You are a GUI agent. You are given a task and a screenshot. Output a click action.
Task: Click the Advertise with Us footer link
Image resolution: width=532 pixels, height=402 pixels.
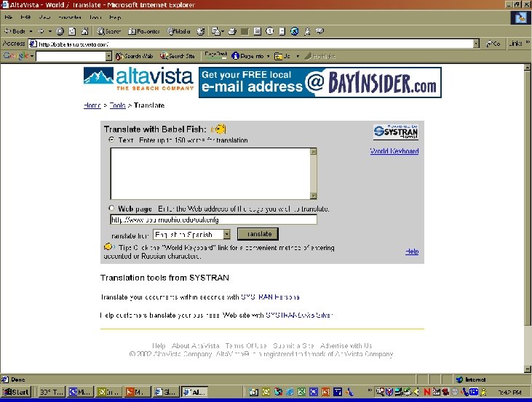(x=346, y=346)
